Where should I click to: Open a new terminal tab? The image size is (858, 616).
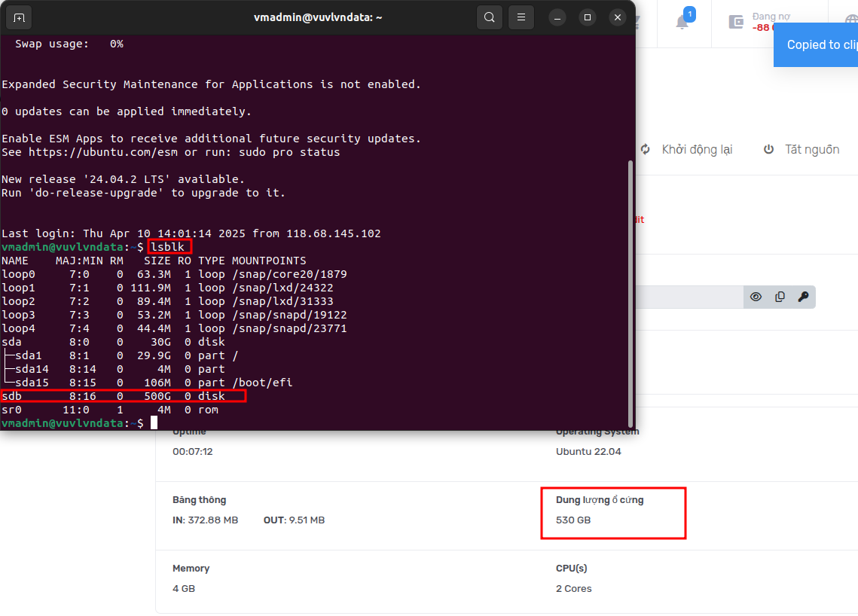tap(19, 17)
